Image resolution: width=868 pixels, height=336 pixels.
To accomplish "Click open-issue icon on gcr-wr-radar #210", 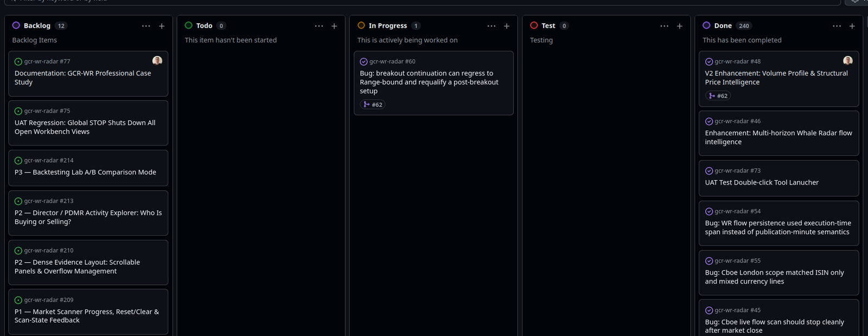I will pyautogui.click(x=18, y=251).
